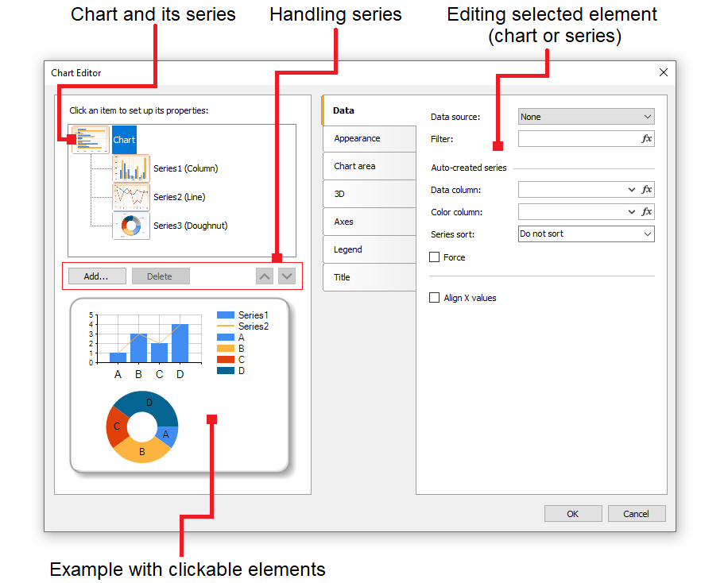Open the Data source dropdown
The height and width of the screenshot is (583, 728).
tap(586, 117)
